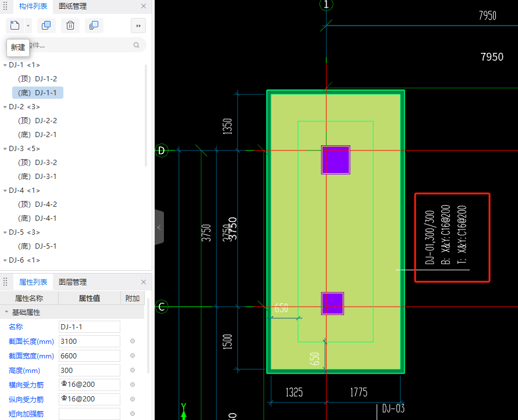This screenshot has height=420, width=518.
Task: Select (底) DJ-3-1 component
Action: point(37,177)
